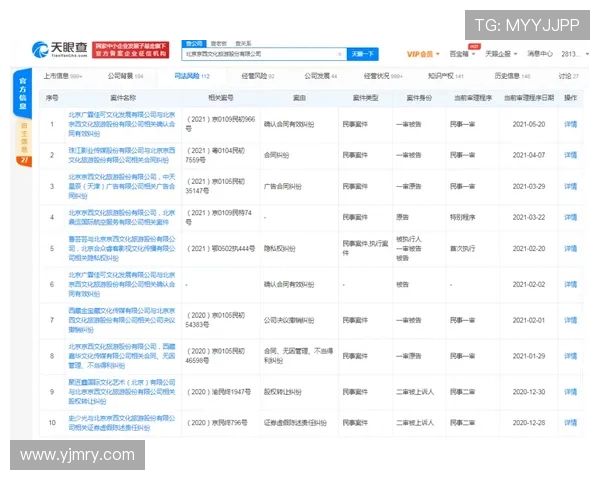600x480 pixels.
Task: Click date cell 2020-12-30
Action: pyautogui.click(x=529, y=392)
